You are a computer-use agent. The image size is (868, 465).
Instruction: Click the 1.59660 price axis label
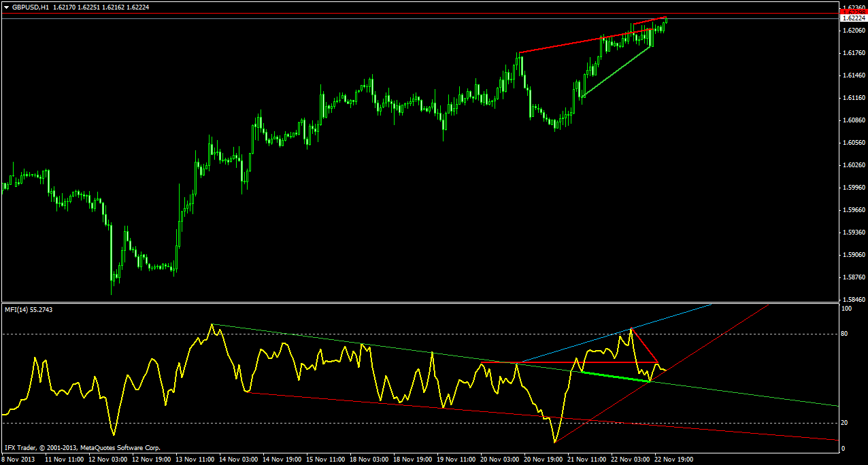pos(853,210)
